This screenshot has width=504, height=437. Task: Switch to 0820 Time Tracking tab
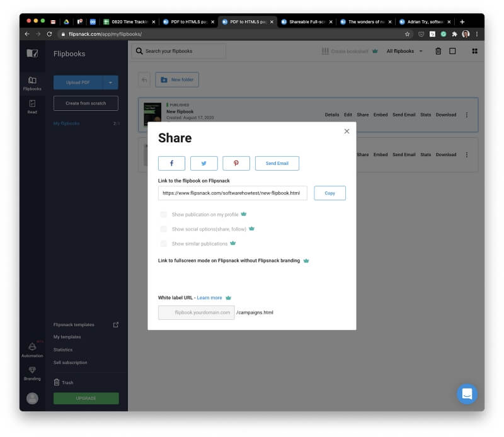[129, 22]
